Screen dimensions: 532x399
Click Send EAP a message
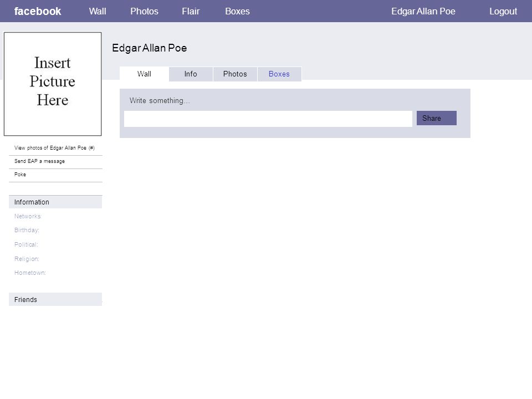pos(39,161)
